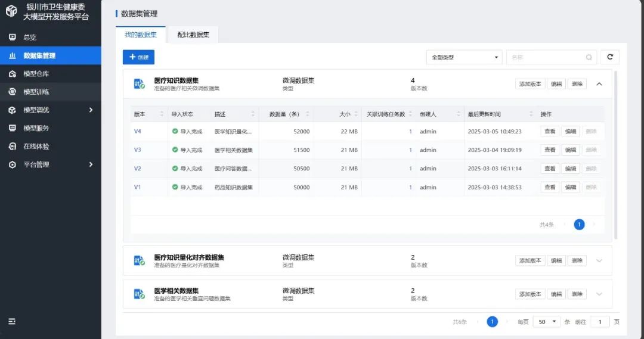Screen dimensions: 644x339
Task: Open the V3 version link
Action: [138, 150]
